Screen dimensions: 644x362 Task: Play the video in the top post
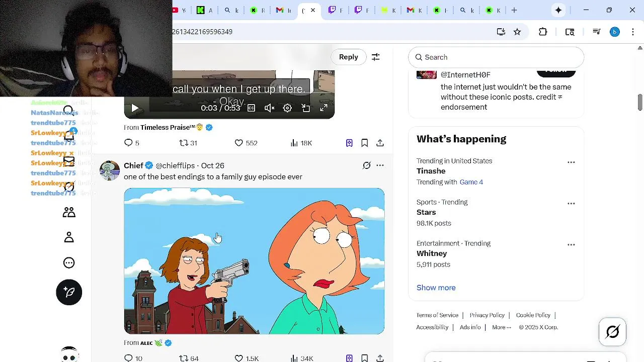coord(135,108)
